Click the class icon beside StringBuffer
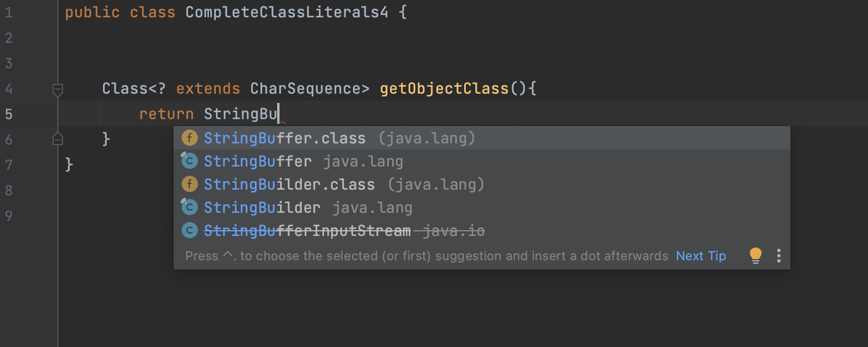 point(190,161)
